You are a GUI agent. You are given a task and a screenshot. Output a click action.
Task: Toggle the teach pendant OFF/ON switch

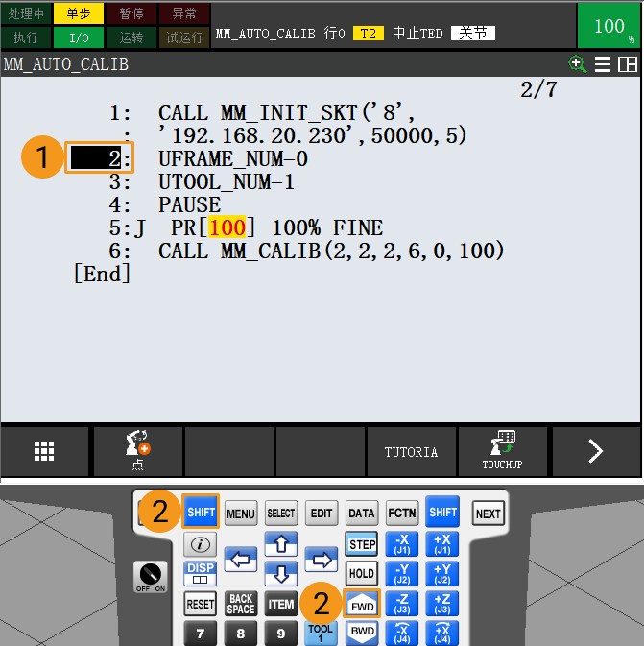151,577
